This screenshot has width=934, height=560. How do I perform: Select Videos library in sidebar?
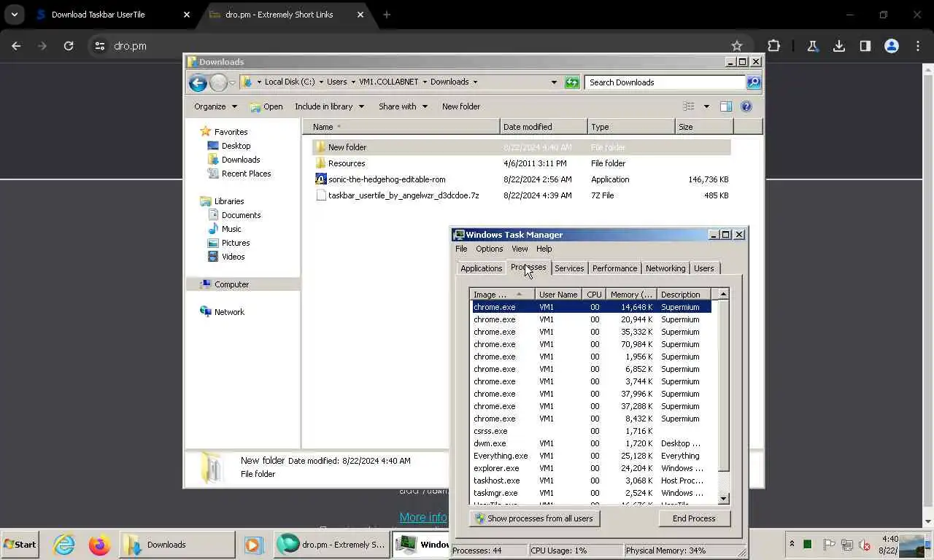[x=233, y=257]
